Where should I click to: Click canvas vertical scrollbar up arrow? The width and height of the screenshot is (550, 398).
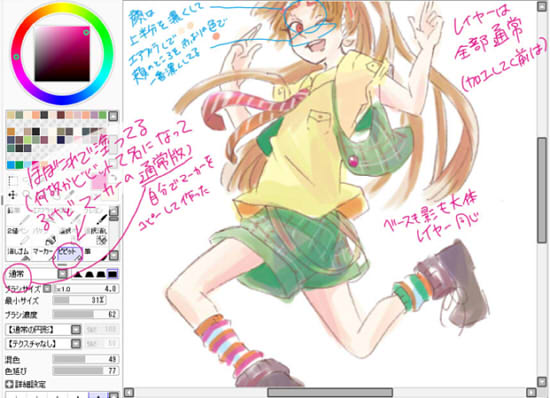[x=542, y=6]
